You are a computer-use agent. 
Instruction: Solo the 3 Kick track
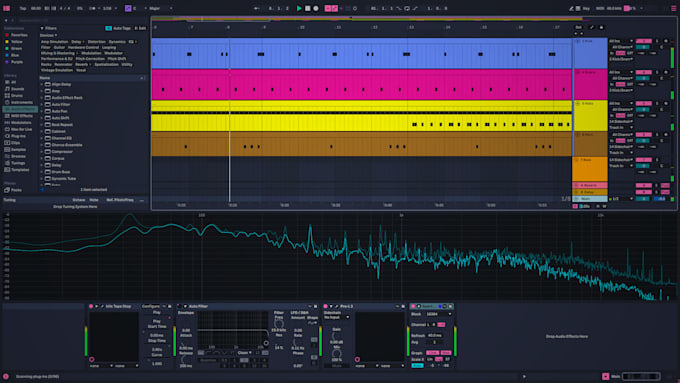coord(657,41)
